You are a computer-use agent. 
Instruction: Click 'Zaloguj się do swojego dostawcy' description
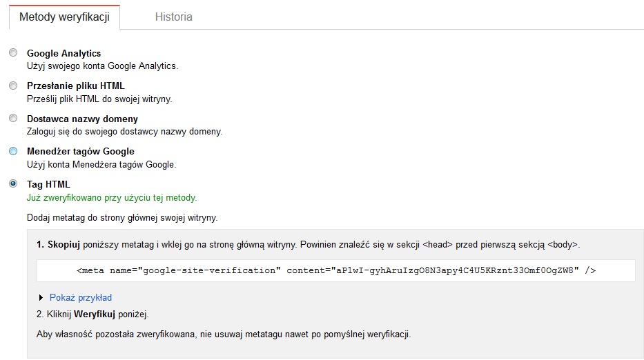pyautogui.click(x=124, y=132)
